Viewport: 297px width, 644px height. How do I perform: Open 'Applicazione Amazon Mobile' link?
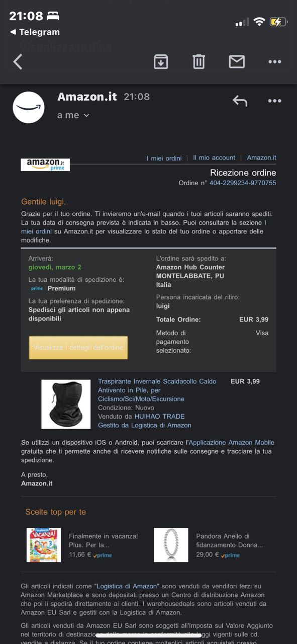(231, 443)
